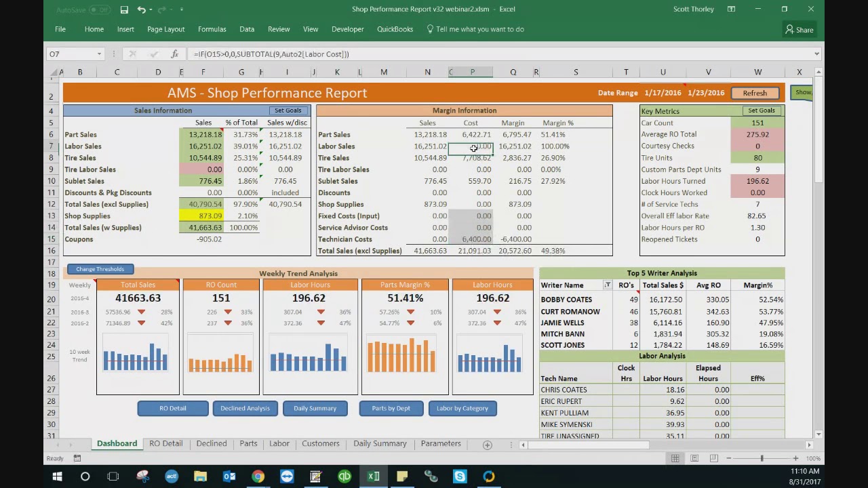Open the QuickBooks ribbon tab

coord(395,29)
